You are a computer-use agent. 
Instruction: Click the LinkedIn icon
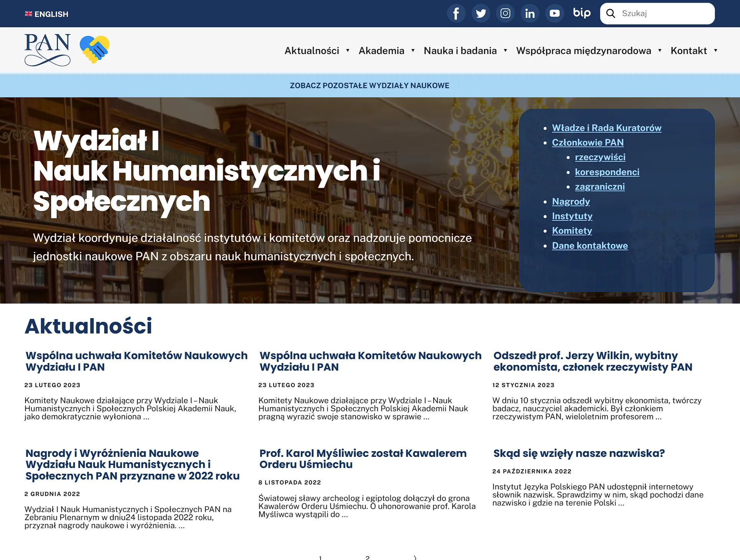point(530,13)
